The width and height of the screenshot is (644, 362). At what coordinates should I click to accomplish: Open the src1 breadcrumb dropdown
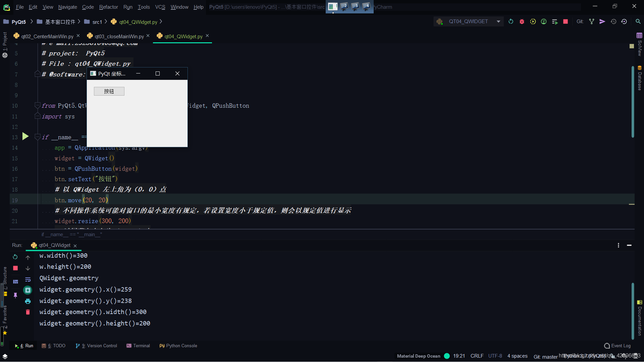[97, 21]
